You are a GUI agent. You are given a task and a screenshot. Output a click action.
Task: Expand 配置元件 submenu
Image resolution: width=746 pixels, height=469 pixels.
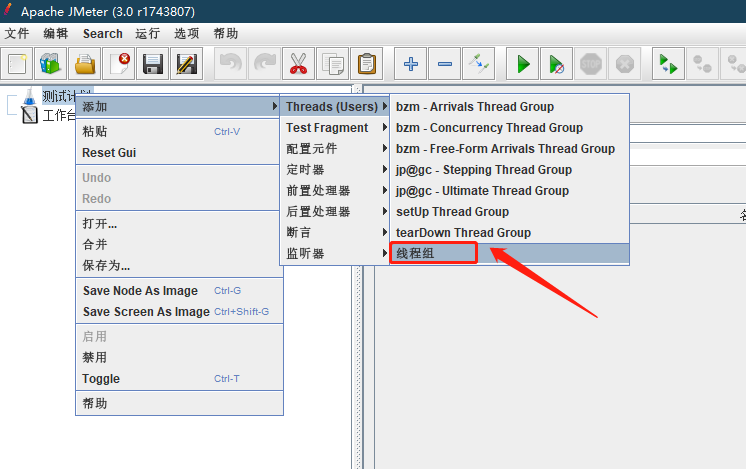click(334, 148)
